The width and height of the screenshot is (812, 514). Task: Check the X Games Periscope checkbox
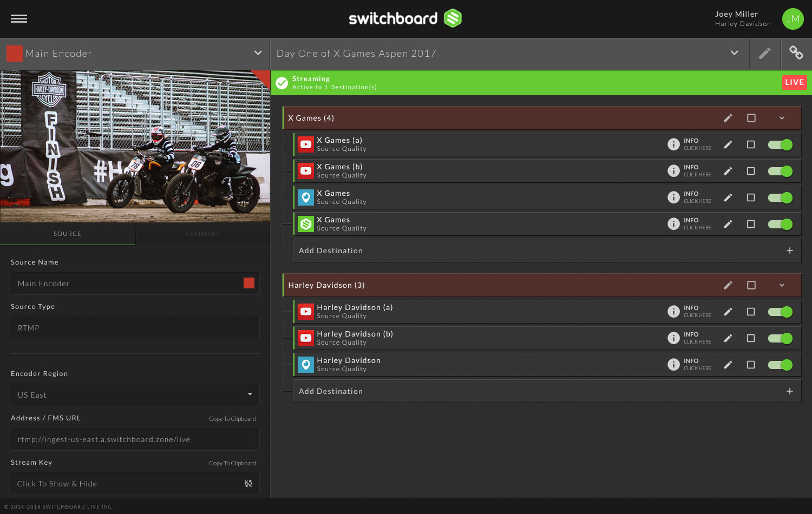coord(751,197)
